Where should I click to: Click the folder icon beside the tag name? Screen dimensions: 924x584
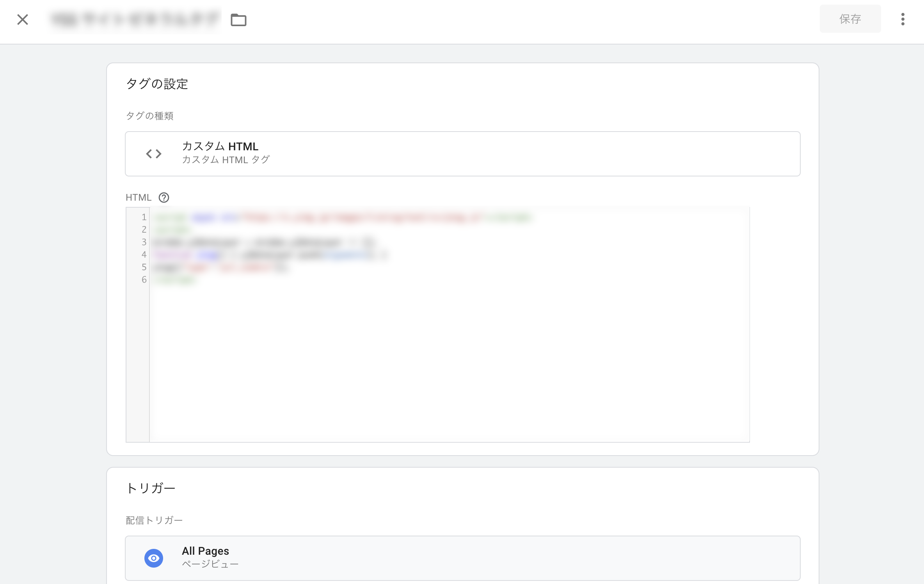(x=238, y=20)
